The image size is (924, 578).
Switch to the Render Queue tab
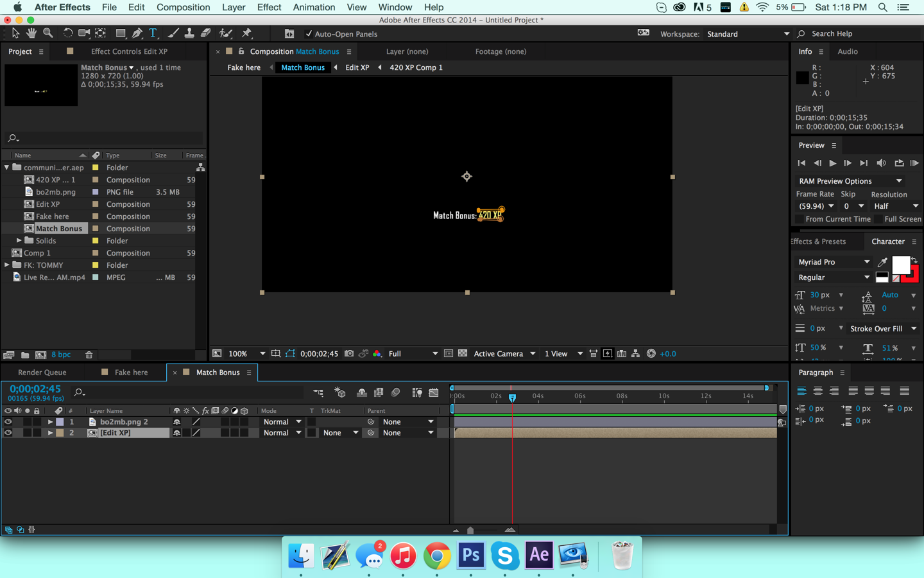point(42,372)
